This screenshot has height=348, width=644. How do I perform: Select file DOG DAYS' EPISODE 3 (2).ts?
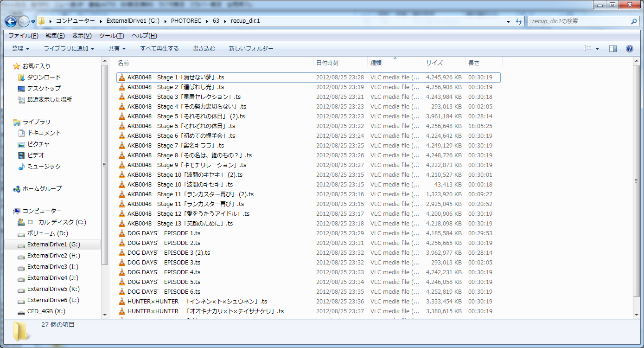(x=308, y=253)
